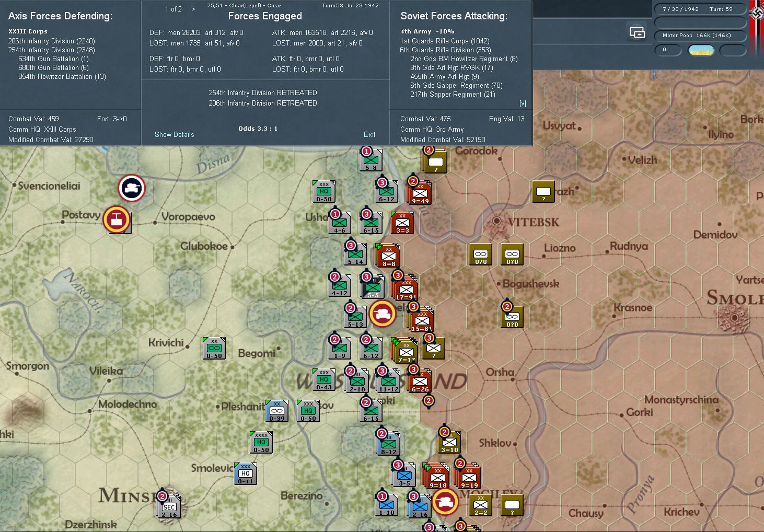Select the unknown Soviet counter near Gorodok

point(436,161)
